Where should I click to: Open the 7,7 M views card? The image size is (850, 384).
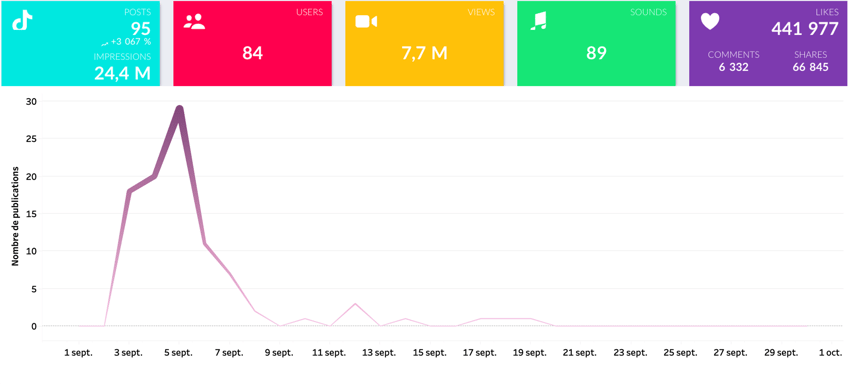[424, 43]
